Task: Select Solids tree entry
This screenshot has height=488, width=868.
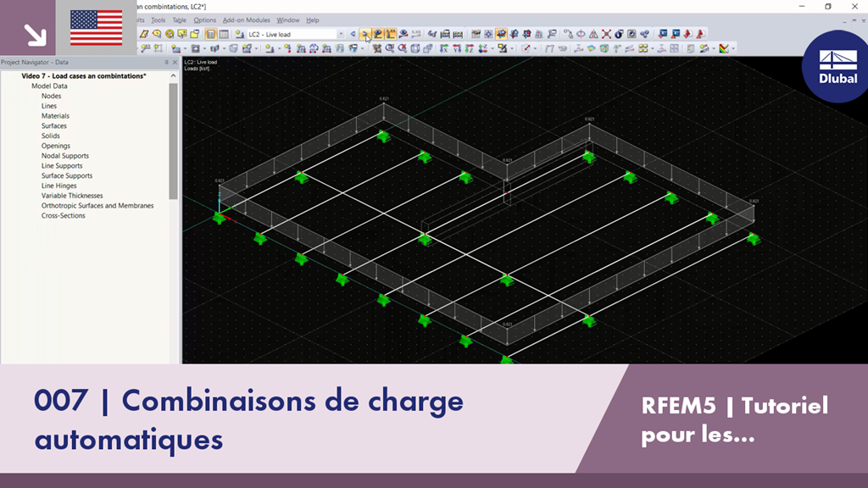Action: point(50,136)
